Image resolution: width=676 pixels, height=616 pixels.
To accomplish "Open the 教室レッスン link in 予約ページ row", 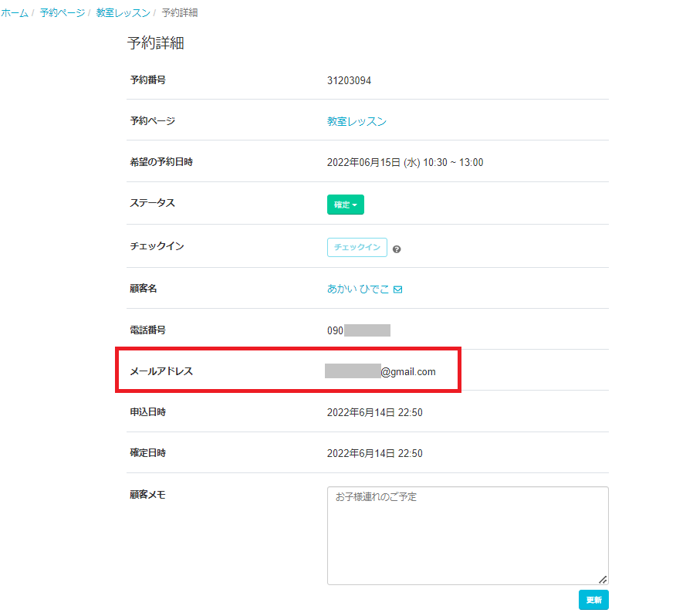I will tap(357, 121).
